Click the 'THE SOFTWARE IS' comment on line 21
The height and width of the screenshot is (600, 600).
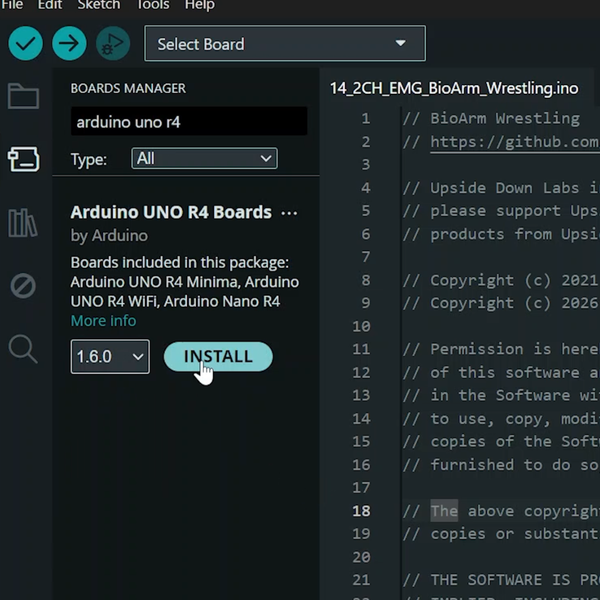click(x=501, y=580)
